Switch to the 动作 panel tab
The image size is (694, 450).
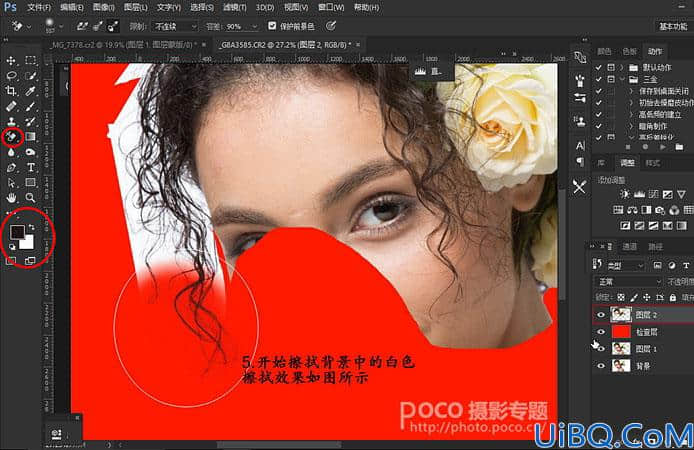coord(655,51)
